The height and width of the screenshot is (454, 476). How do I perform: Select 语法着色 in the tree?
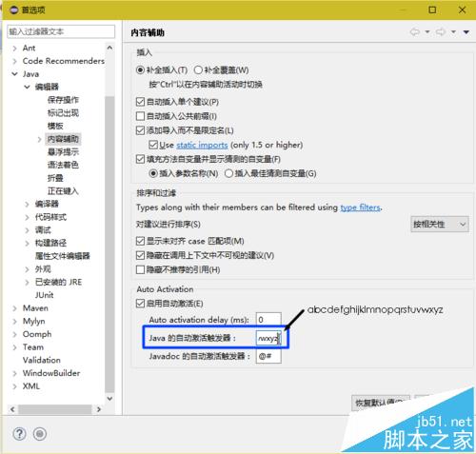tap(63, 165)
